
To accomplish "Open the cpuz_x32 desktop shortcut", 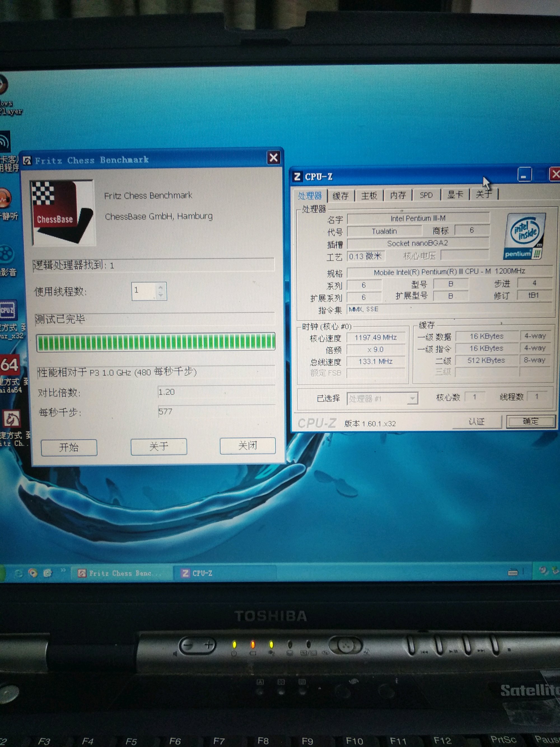I will (x=8, y=310).
